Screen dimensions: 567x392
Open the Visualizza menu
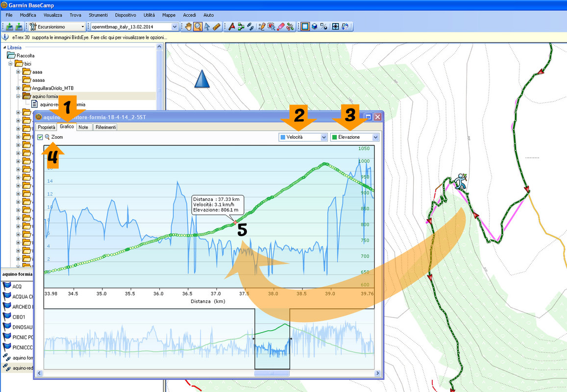(x=53, y=15)
